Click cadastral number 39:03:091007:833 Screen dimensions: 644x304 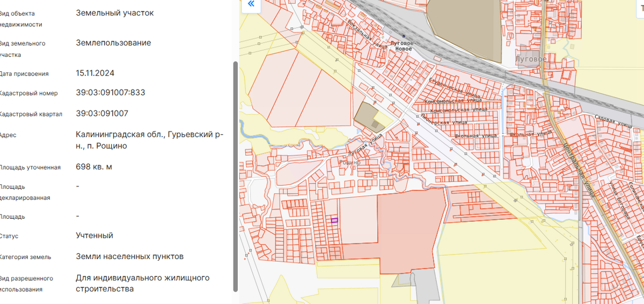click(111, 93)
